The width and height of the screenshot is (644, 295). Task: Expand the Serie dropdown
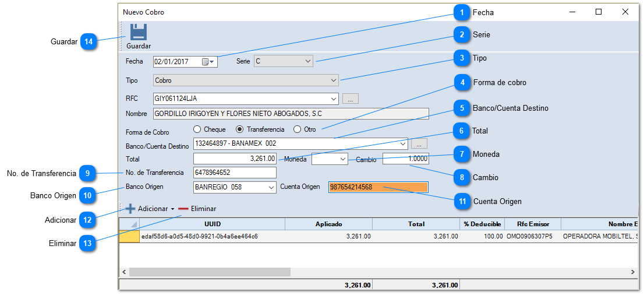tap(308, 61)
